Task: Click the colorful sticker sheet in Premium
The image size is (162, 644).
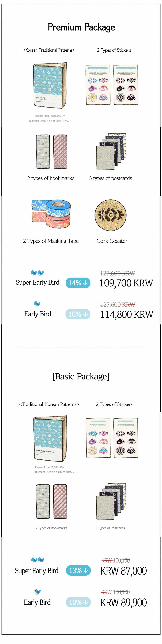Action: pos(98,85)
